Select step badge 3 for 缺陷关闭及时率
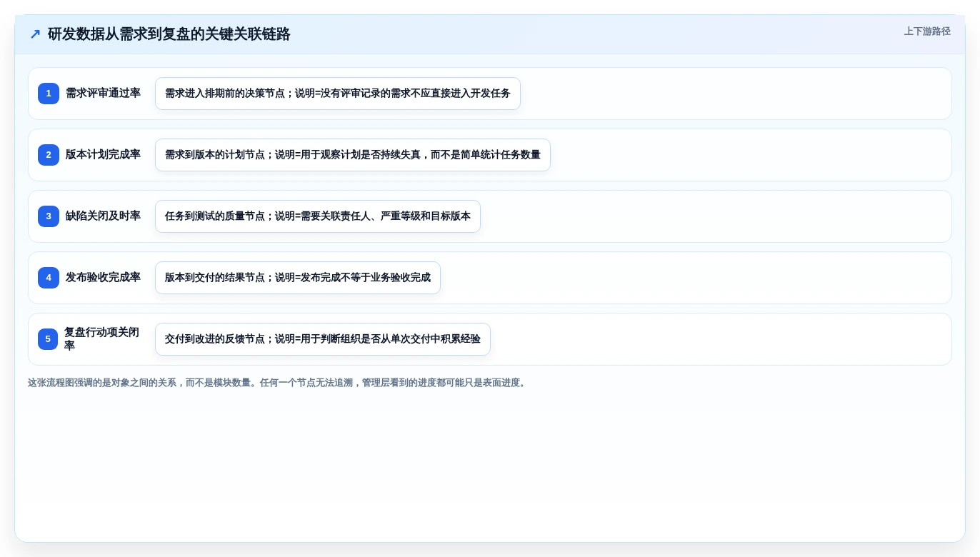This screenshot has height=557, width=980. pyautogui.click(x=49, y=216)
